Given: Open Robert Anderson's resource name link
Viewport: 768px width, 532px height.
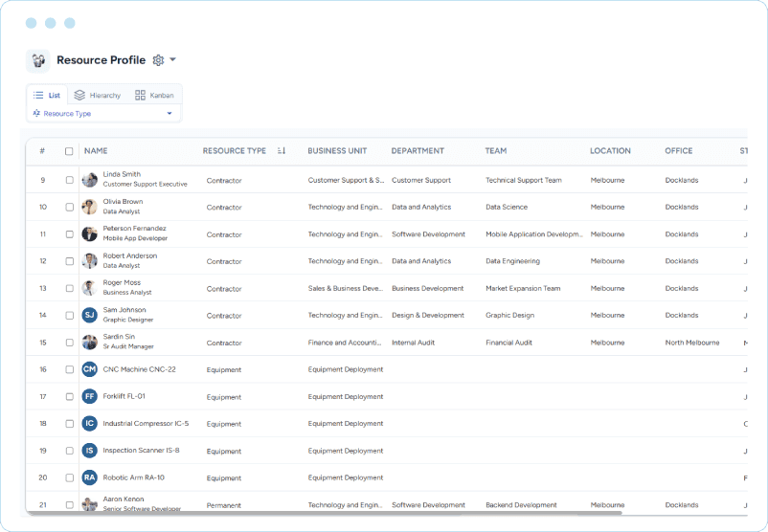Looking at the screenshot, I should tap(130, 256).
